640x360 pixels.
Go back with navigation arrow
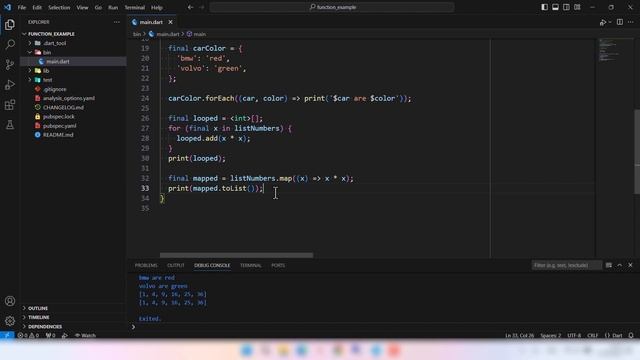(190, 7)
